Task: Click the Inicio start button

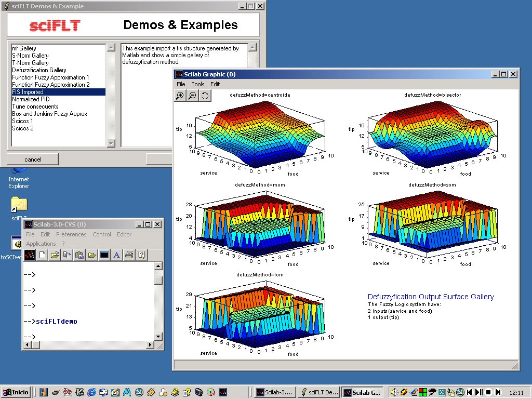Action: click(x=16, y=392)
